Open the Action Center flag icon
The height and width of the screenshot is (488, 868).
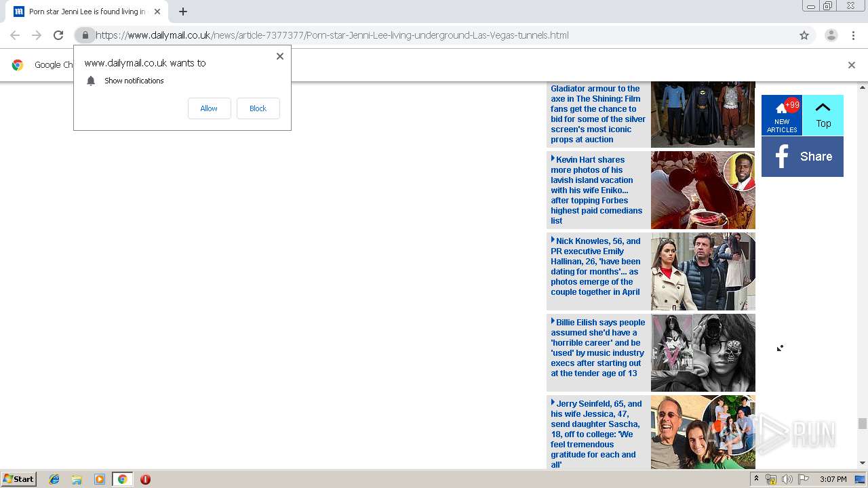804,479
